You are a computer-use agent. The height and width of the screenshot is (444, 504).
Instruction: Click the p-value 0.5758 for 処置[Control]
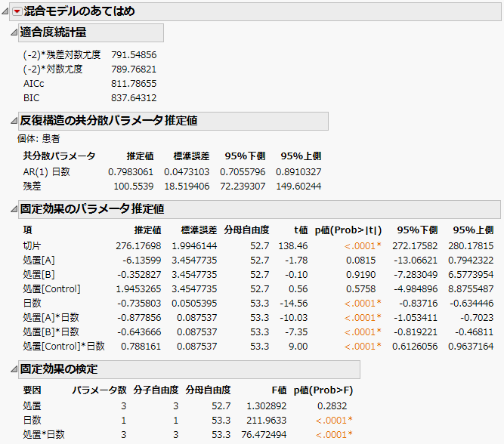tap(360, 288)
